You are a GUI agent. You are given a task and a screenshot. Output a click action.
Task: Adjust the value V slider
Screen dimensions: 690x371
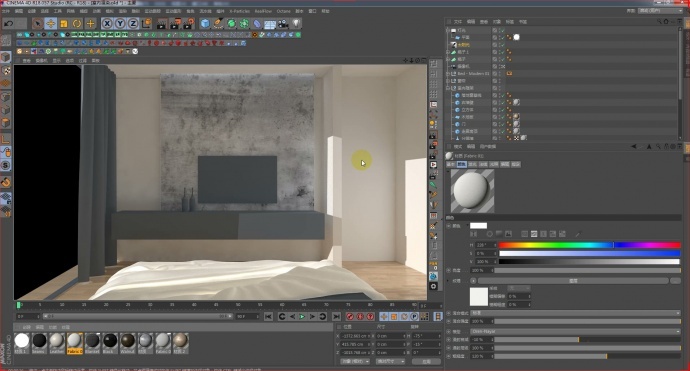589,261
